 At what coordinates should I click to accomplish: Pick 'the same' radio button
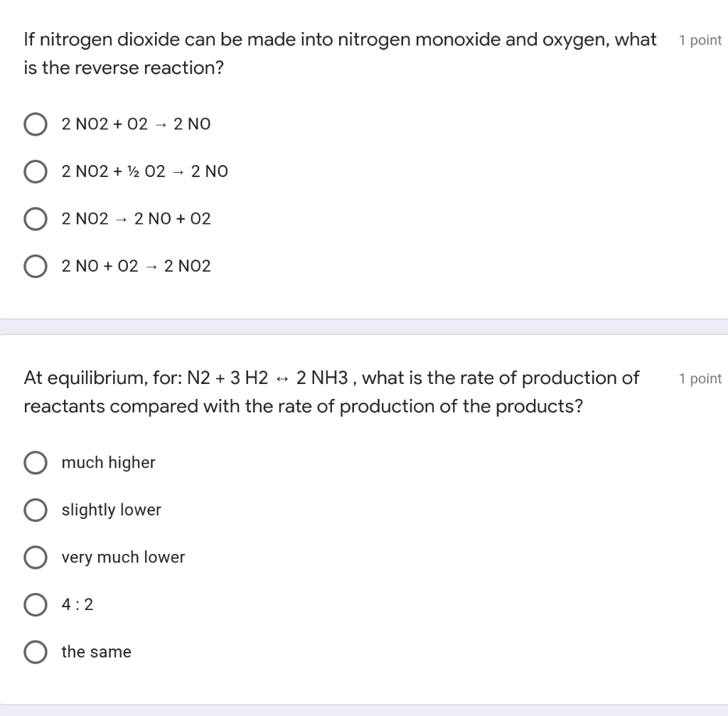pos(36,652)
